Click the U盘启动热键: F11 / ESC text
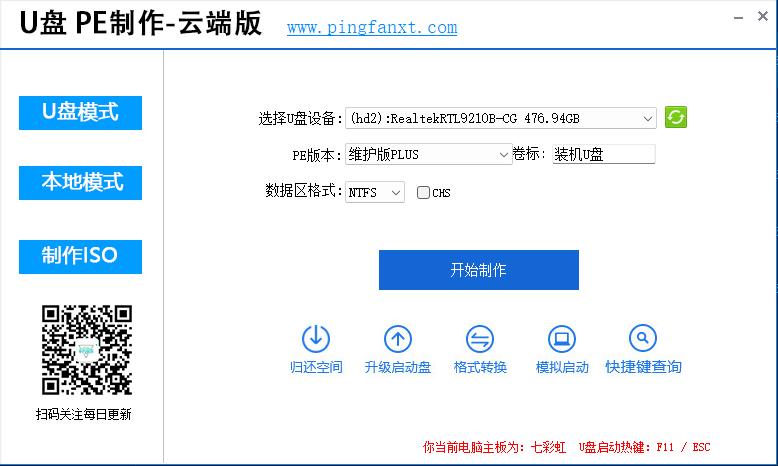Screen dimensions: 778x466 (645, 447)
